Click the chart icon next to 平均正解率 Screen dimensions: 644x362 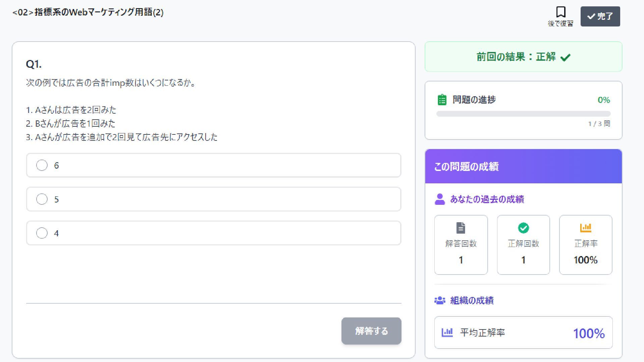tap(447, 333)
